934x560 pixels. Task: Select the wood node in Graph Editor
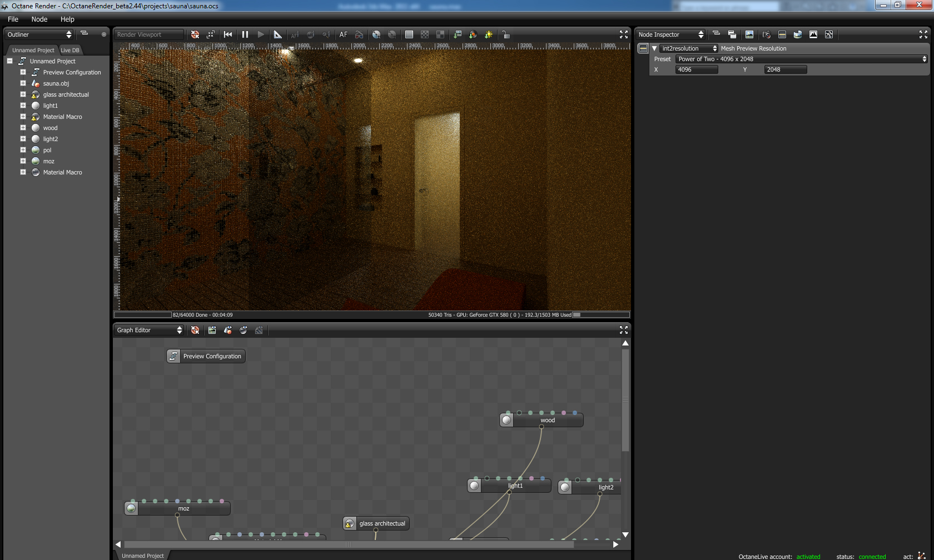[x=541, y=420]
